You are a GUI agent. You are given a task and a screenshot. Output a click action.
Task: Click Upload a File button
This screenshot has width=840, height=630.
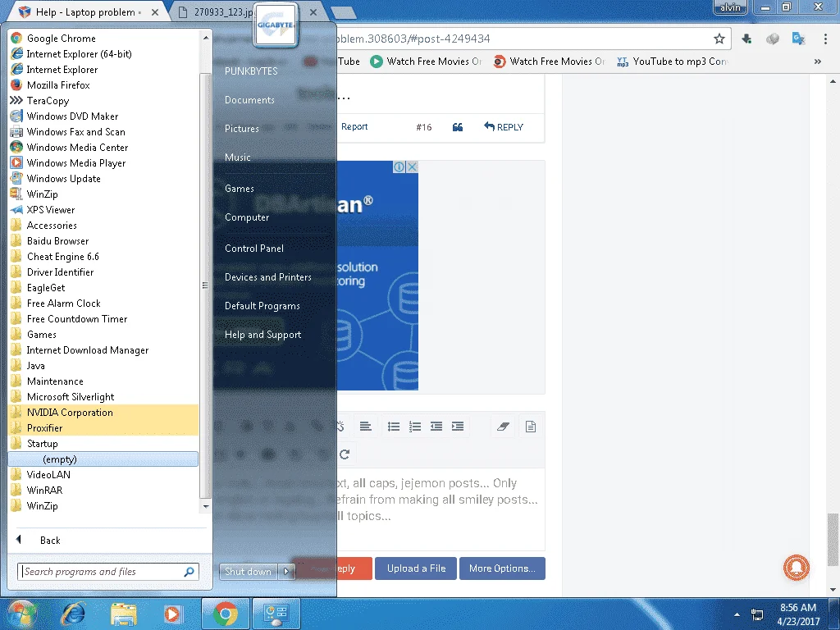click(x=416, y=568)
